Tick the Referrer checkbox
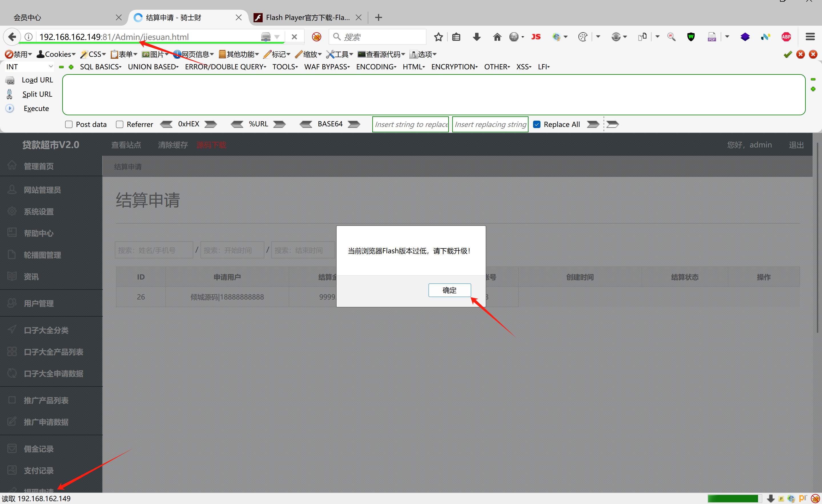 pos(119,124)
